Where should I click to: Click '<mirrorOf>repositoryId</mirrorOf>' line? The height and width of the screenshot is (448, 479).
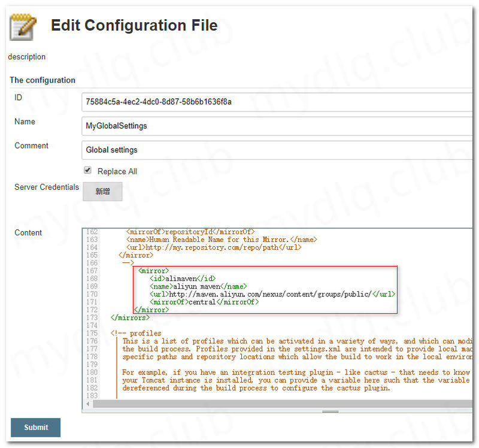click(190, 232)
